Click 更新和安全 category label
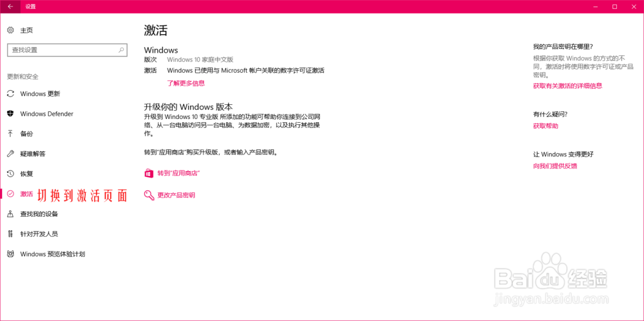Viewport: 644px width, 321px height. pos(23,77)
